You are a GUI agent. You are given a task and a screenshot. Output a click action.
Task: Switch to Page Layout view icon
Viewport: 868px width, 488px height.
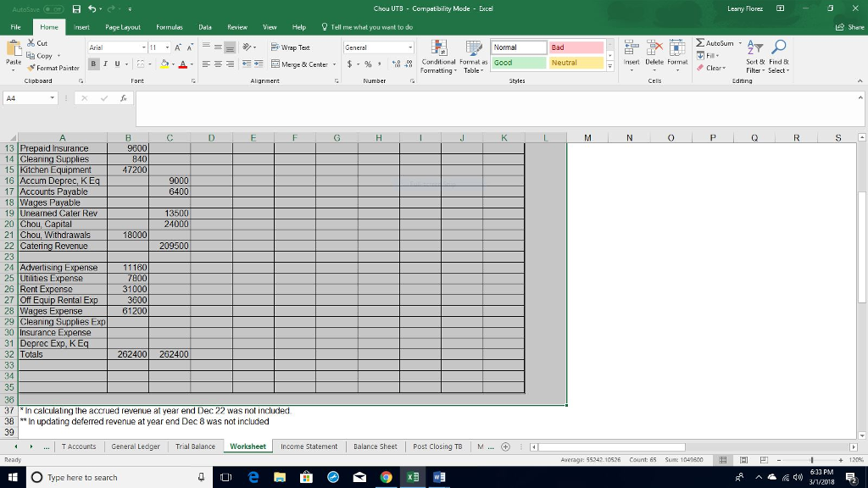pos(743,460)
